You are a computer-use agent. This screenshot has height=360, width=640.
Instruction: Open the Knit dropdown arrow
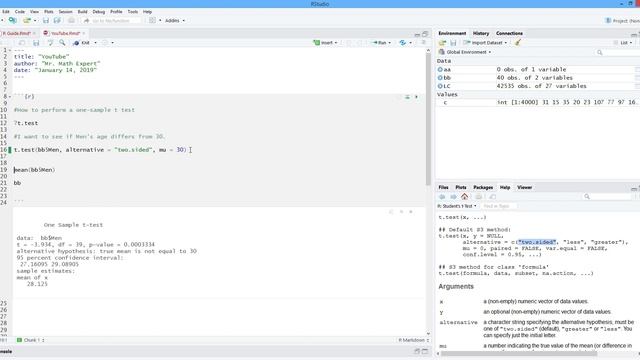96,43
